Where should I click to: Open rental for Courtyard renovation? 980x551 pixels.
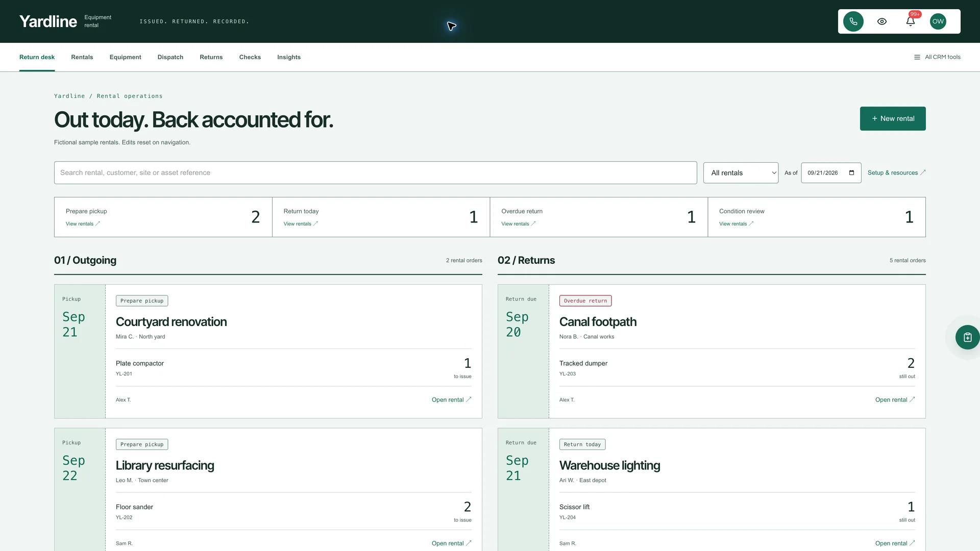click(451, 400)
